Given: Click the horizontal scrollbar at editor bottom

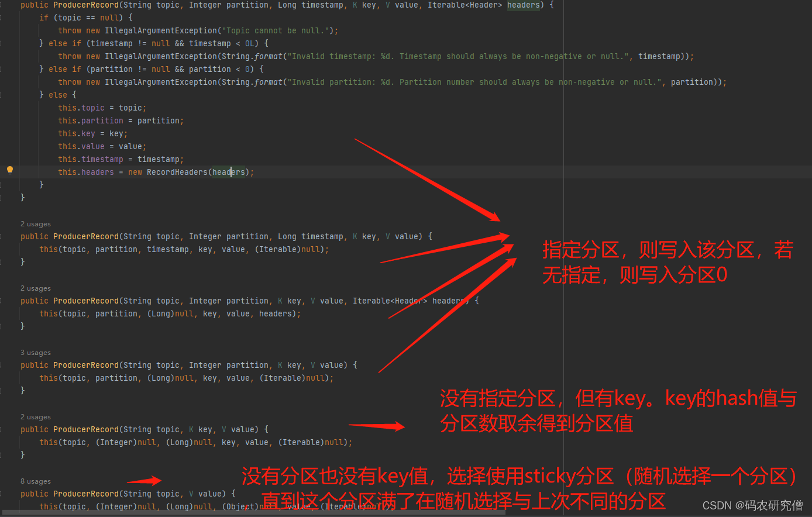Looking at the screenshot, I should tap(253, 513).
